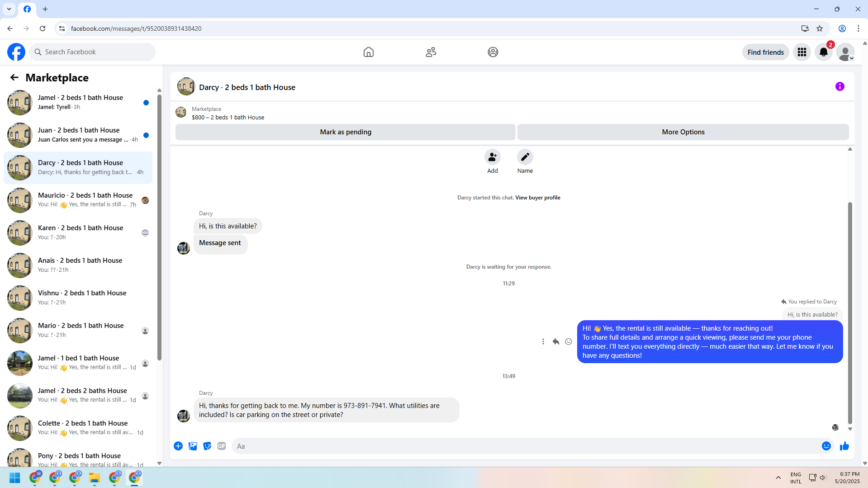Screen dimensions: 868x488
Task: Reload the browser page
Action: pyautogui.click(x=43, y=28)
